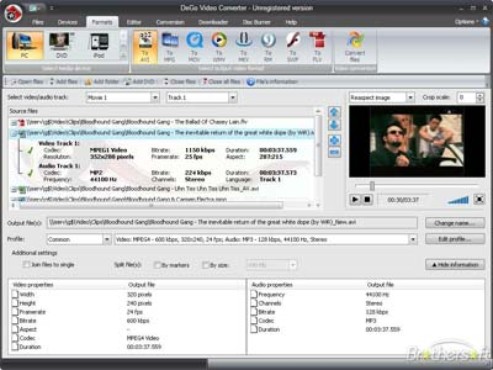Open the video/audio profile settings dropdown

coord(413,239)
